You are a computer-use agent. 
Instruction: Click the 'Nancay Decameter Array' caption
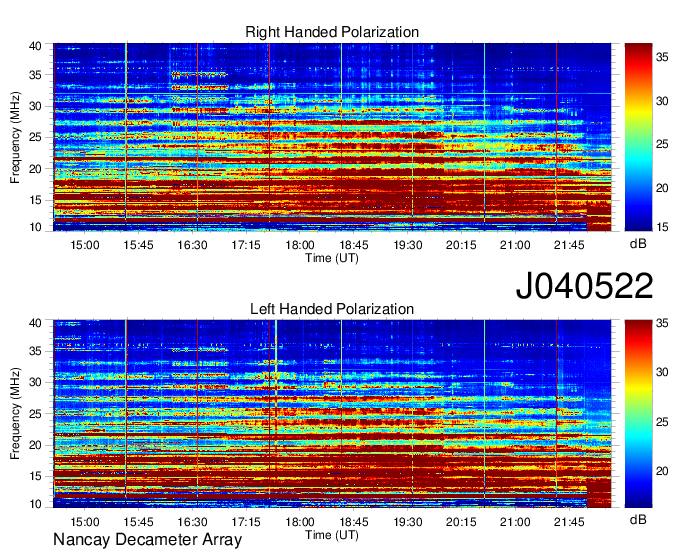click(x=147, y=540)
